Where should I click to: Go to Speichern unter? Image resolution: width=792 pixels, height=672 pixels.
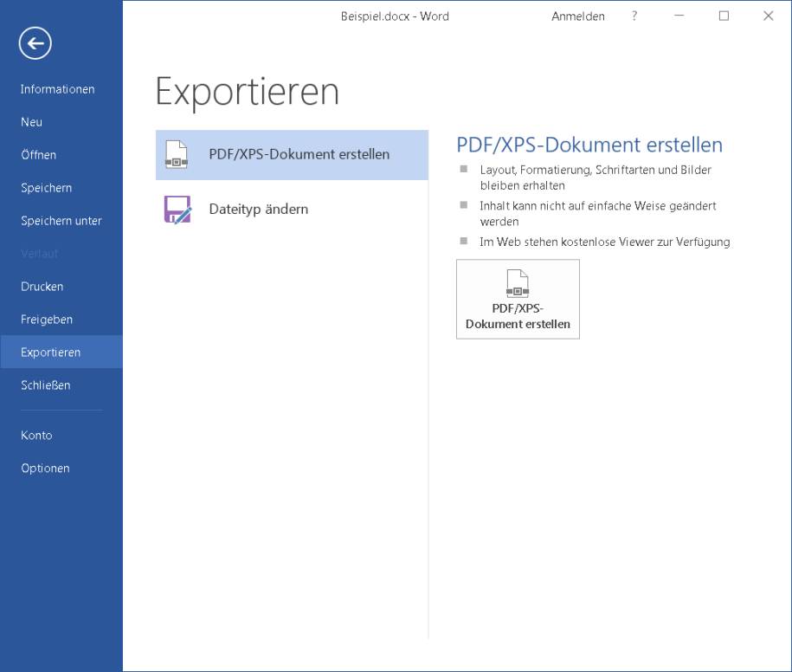coord(61,221)
